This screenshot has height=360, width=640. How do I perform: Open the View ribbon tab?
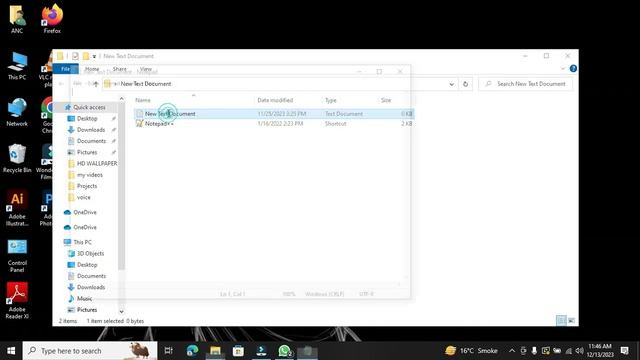[x=146, y=69]
